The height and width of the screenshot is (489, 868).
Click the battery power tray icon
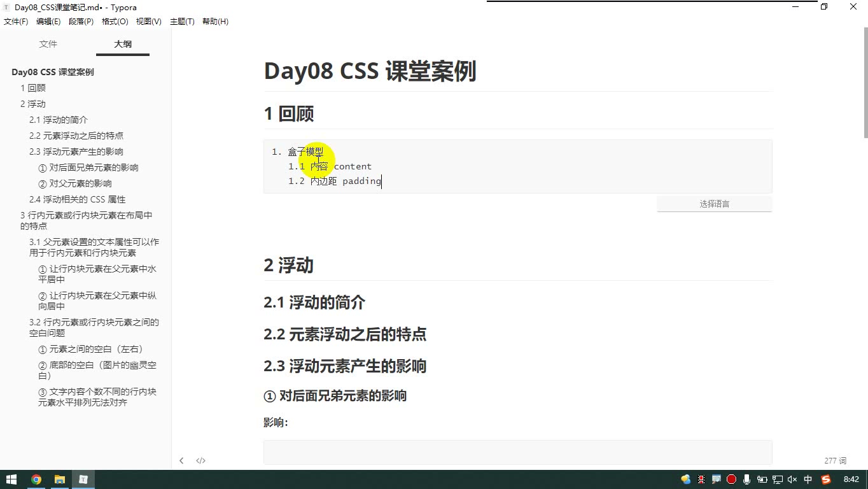coord(762,479)
